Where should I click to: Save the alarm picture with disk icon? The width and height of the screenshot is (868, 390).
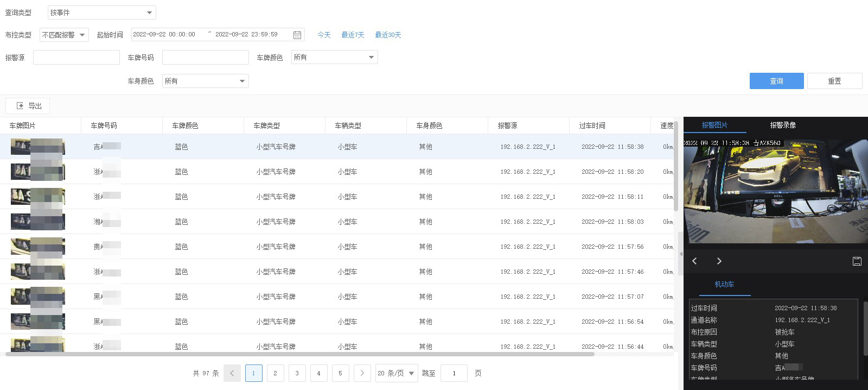[857, 261]
